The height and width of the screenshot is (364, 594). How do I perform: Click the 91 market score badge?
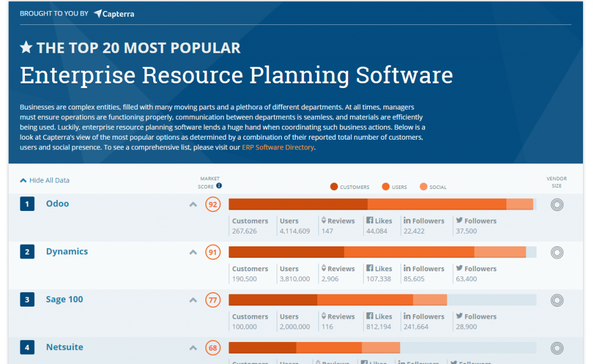[213, 252]
